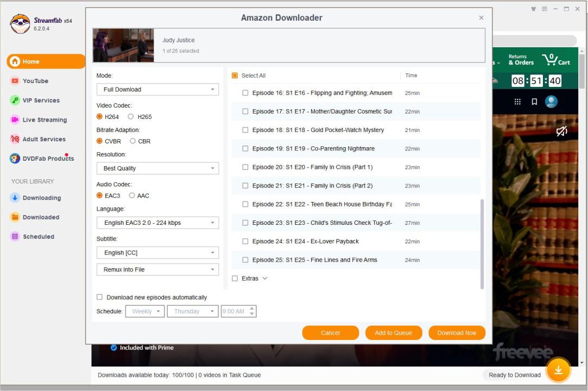Choose CVBR bitrate adaption
This screenshot has width=588, height=391.
point(99,141)
